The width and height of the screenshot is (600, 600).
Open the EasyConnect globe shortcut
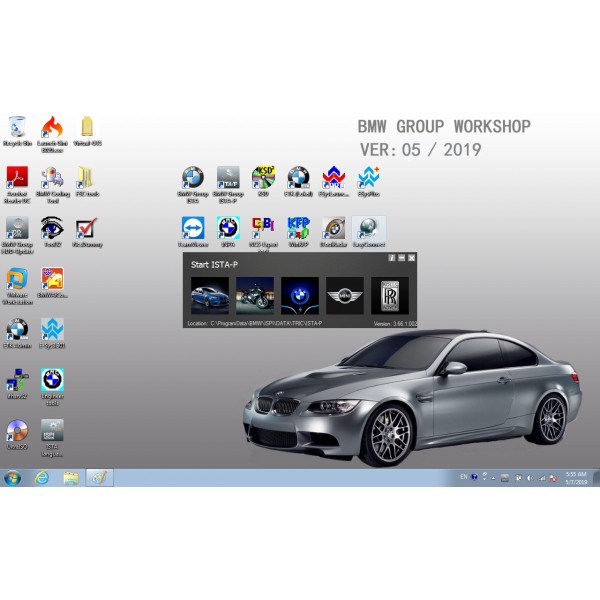click(368, 232)
